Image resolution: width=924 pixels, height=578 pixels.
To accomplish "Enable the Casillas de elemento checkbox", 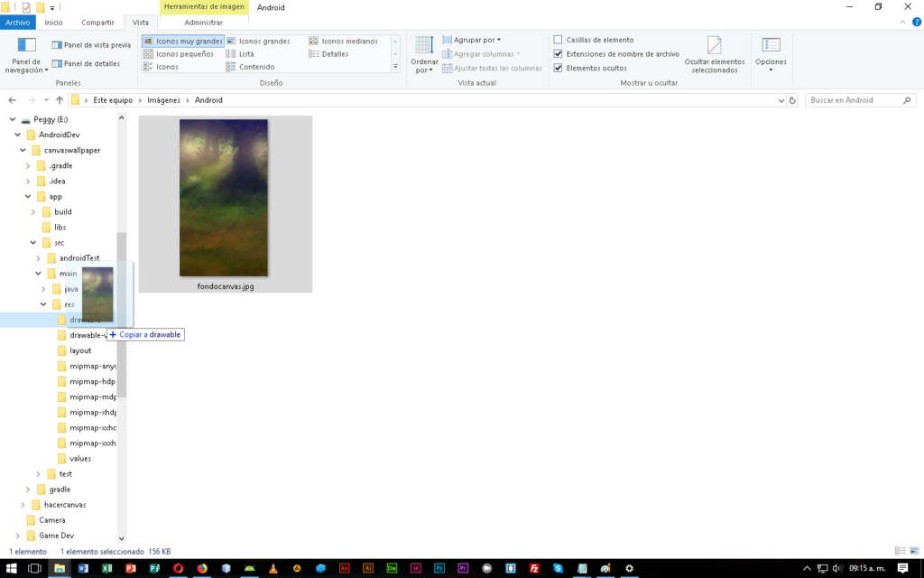I will 558,40.
